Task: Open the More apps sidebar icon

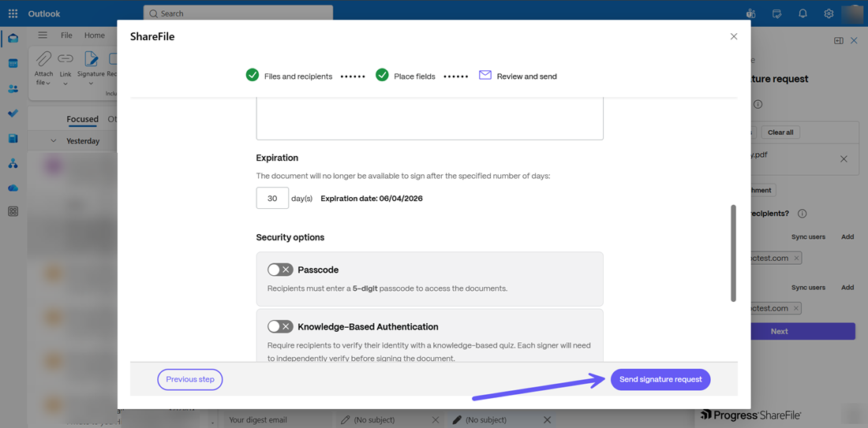Action: tap(13, 211)
